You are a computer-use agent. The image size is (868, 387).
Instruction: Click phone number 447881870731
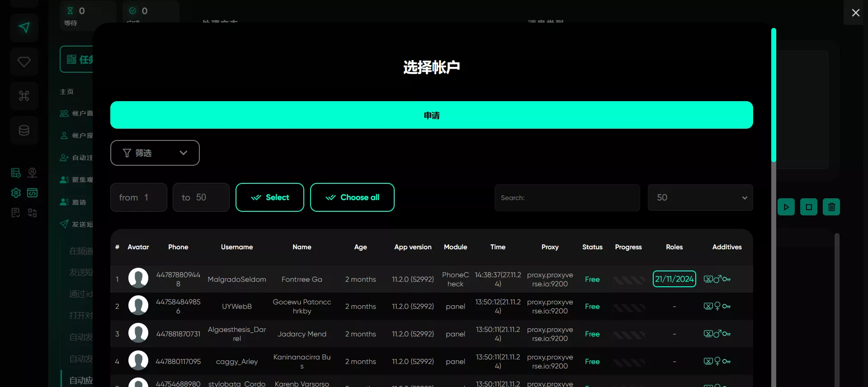tap(178, 334)
